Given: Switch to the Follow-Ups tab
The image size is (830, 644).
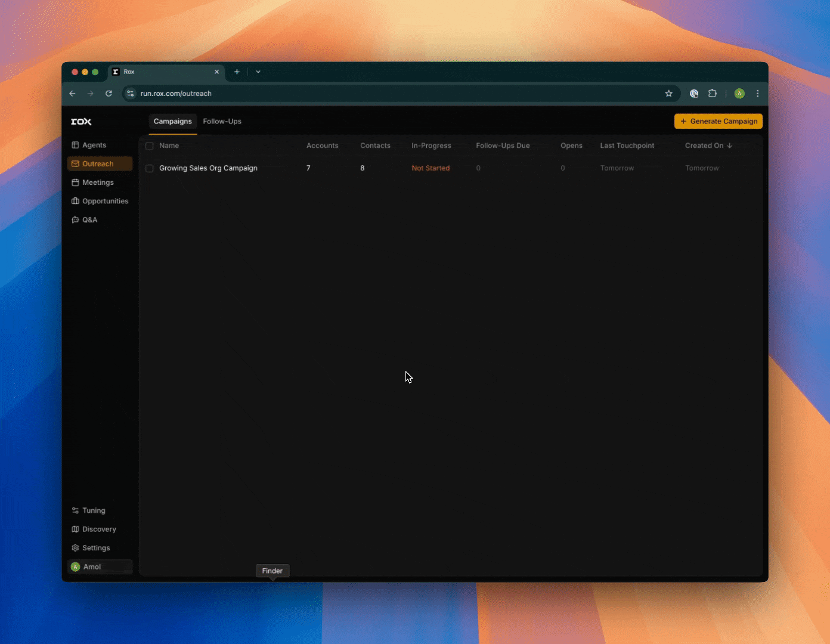Looking at the screenshot, I should coord(222,122).
